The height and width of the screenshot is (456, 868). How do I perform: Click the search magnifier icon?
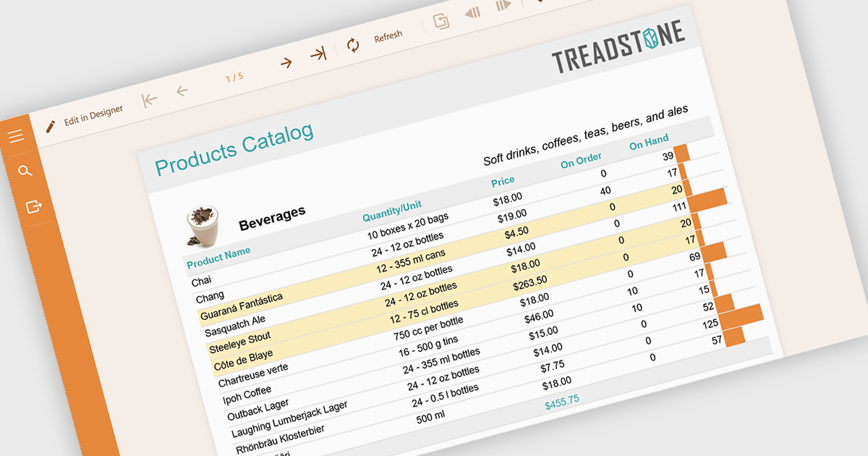[25, 171]
